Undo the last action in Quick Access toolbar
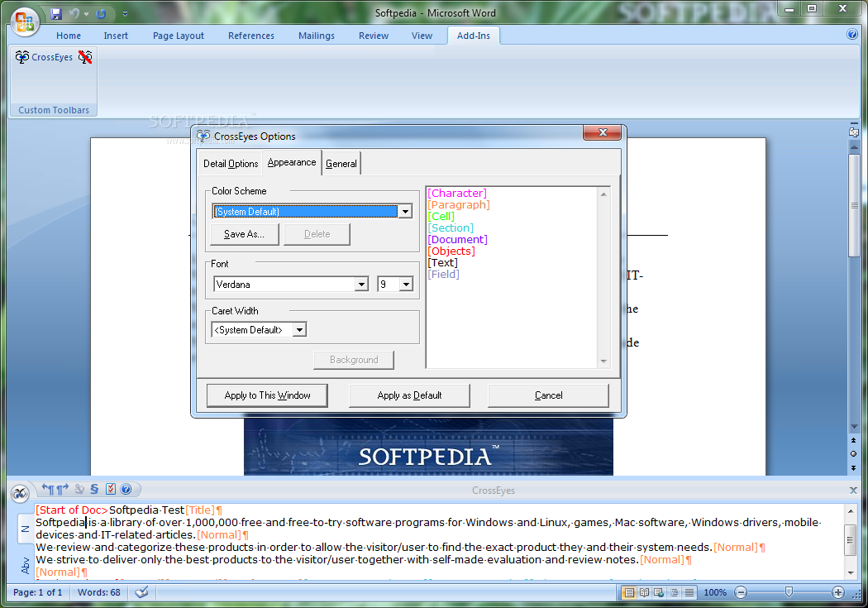This screenshot has height=608, width=868. [x=74, y=14]
